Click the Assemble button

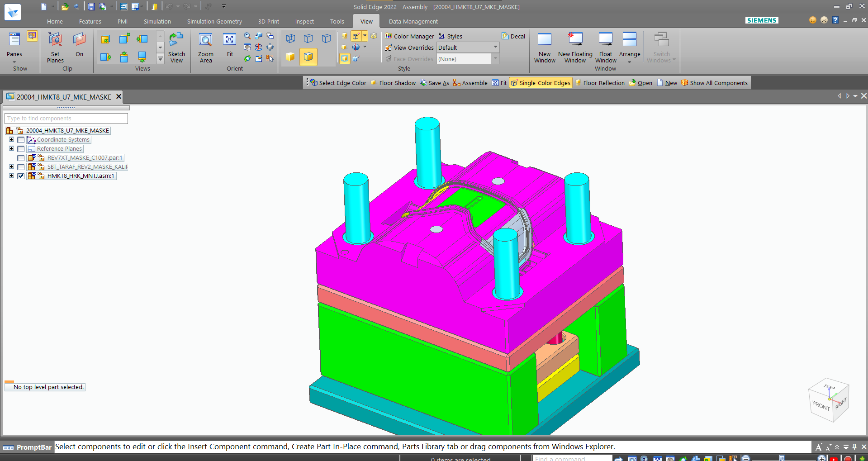tap(470, 83)
